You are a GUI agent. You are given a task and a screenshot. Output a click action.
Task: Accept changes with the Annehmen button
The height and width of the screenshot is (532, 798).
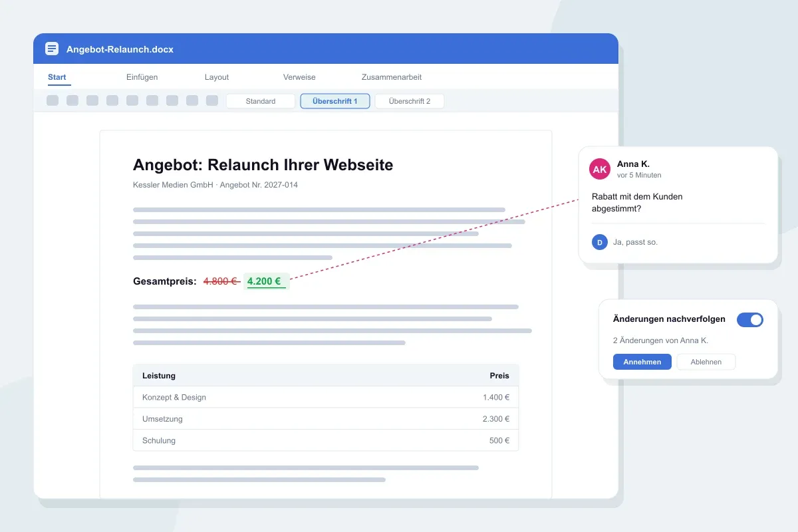tap(642, 362)
